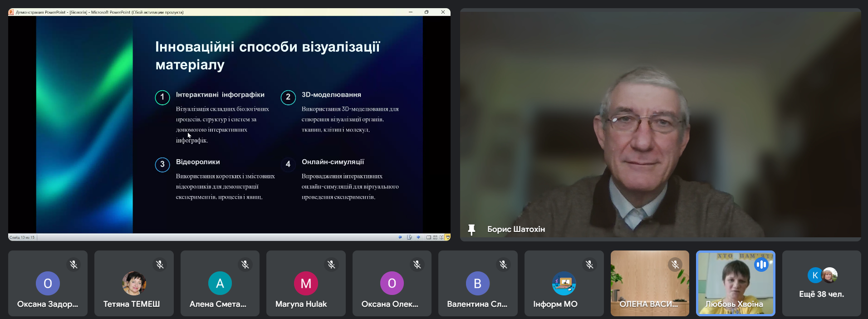Click Валентина Сл... participant avatar
This screenshot has width=868, height=319.
coord(477,284)
